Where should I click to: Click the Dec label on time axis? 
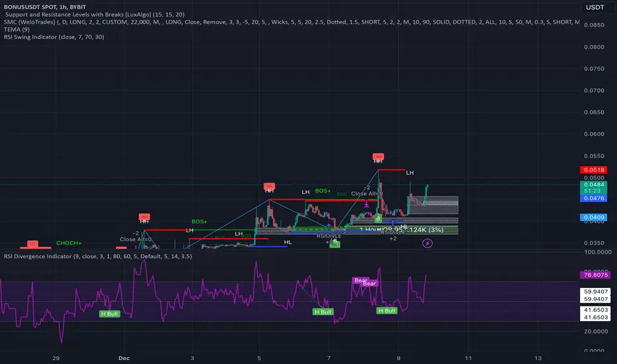point(124,358)
